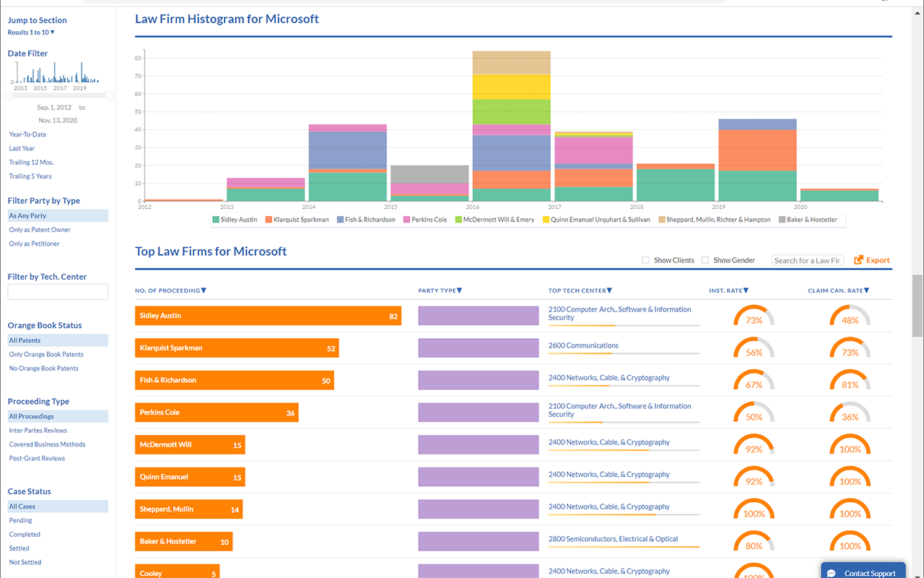This screenshot has width=924, height=578.
Task: Select Inter Partes Reviews proceeding type
Action: click(37, 431)
